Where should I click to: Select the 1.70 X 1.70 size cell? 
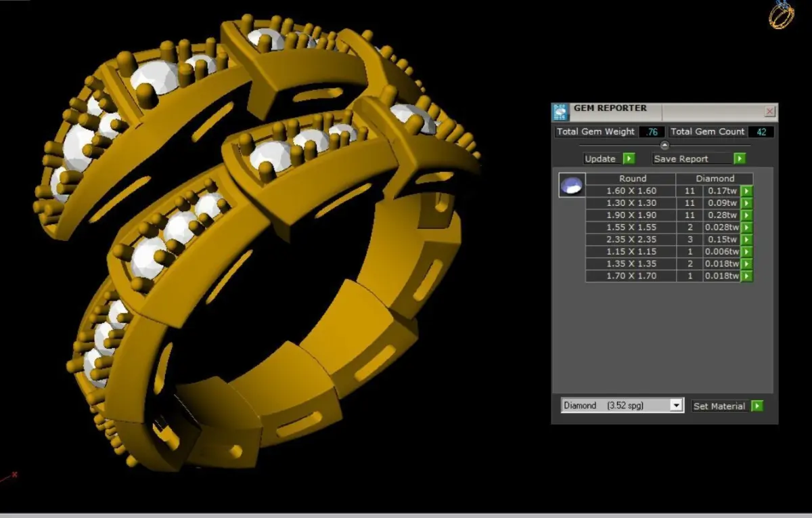click(631, 276)
